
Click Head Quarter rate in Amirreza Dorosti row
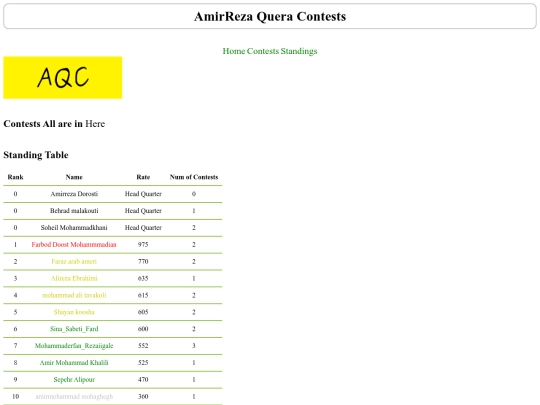[x=143, y=194]
